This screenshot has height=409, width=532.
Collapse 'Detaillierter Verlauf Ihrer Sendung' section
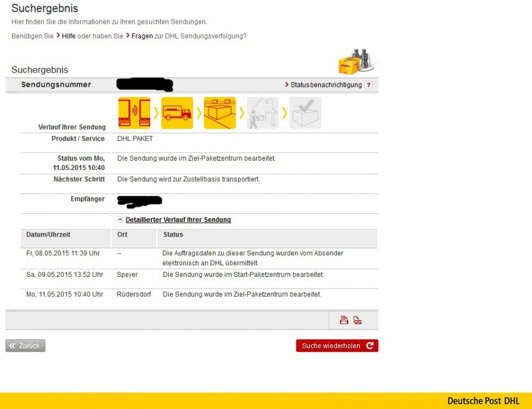pos(178,220)
